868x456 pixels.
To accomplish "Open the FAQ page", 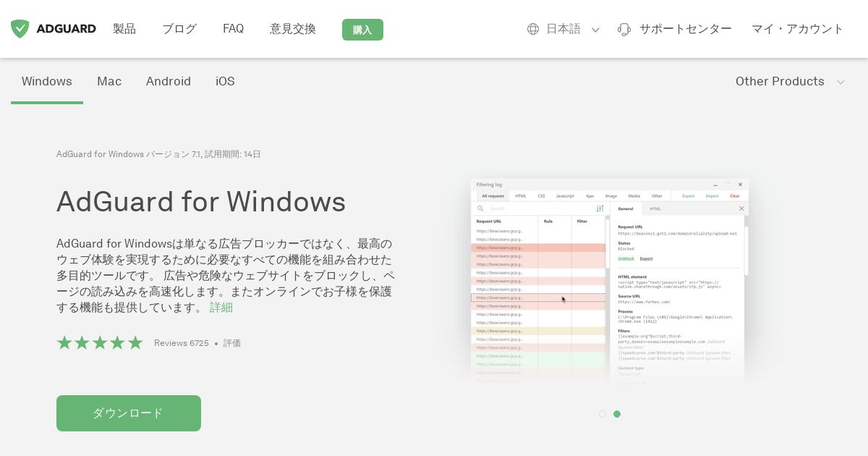I will (233, 29).
